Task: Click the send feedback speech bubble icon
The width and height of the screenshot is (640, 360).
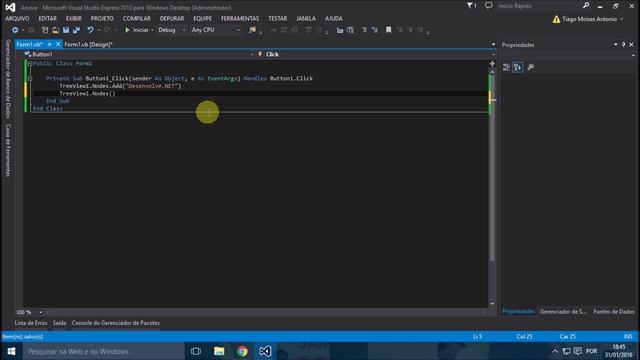Action: coord(489,6)
